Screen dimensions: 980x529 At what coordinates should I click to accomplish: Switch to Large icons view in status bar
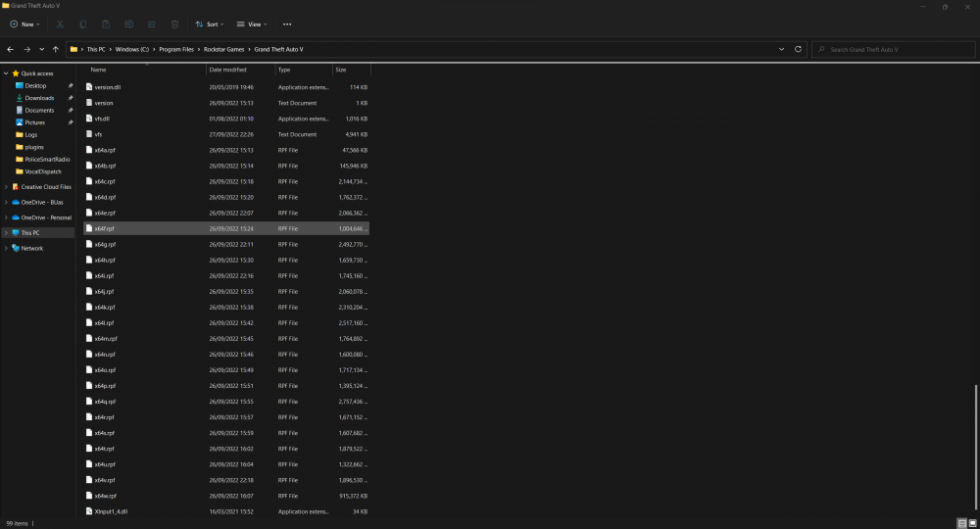point(972,523)
